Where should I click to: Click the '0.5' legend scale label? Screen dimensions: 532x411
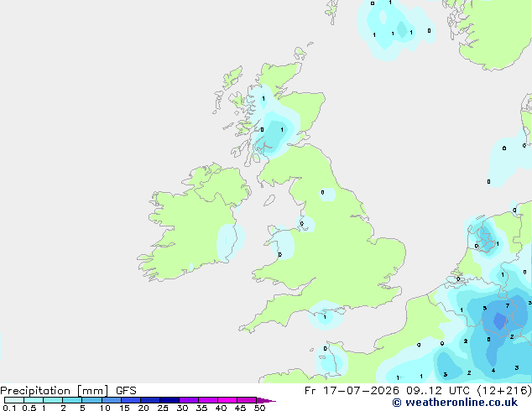coord(29,408)
